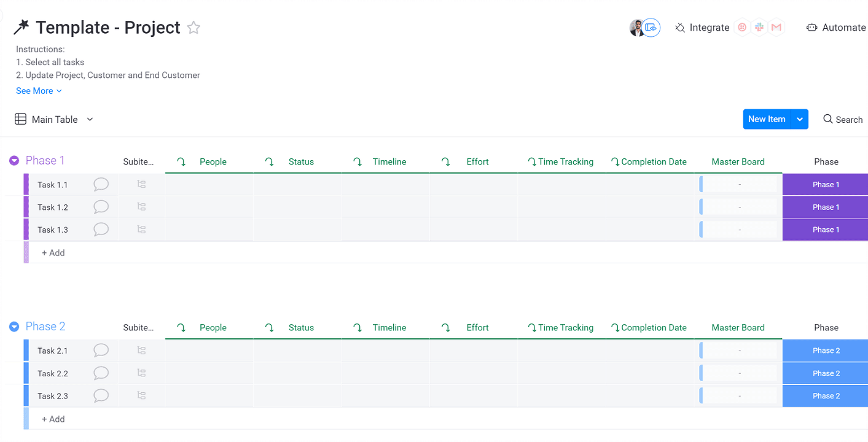Click the sync arrow on the Status column
Image resolution: width=868 pixels, height=442 pixels.
pos(269,161)
